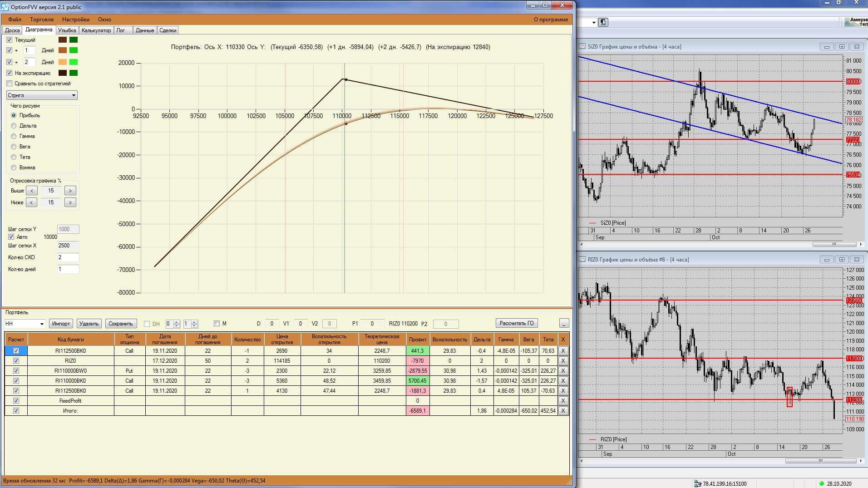Remove the RI110000BK0 Call row with X
Viewport: 868px width, 488px height.
[563, 381]
